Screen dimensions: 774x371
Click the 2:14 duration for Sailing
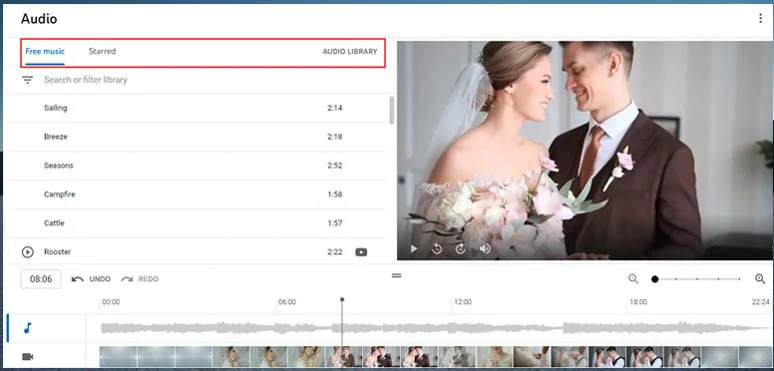tap(335, 108)
